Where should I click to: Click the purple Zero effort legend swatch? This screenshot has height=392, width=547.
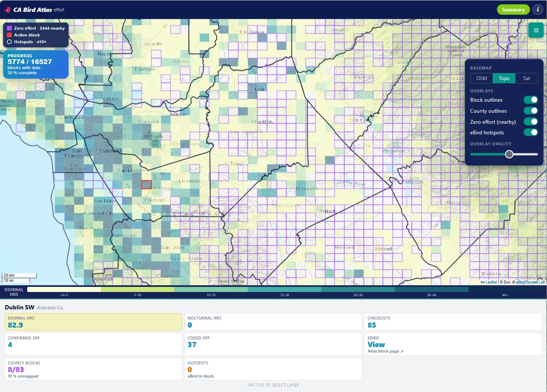(9, 28)
